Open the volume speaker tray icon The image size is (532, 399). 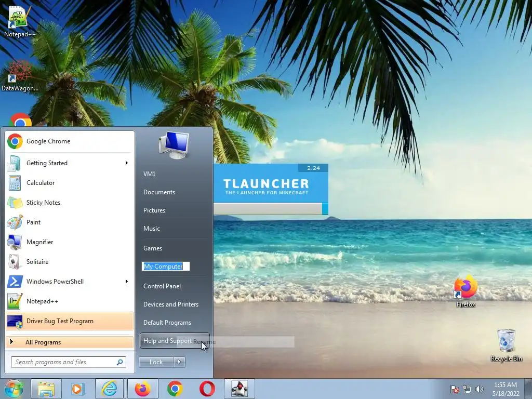point(480,389)
